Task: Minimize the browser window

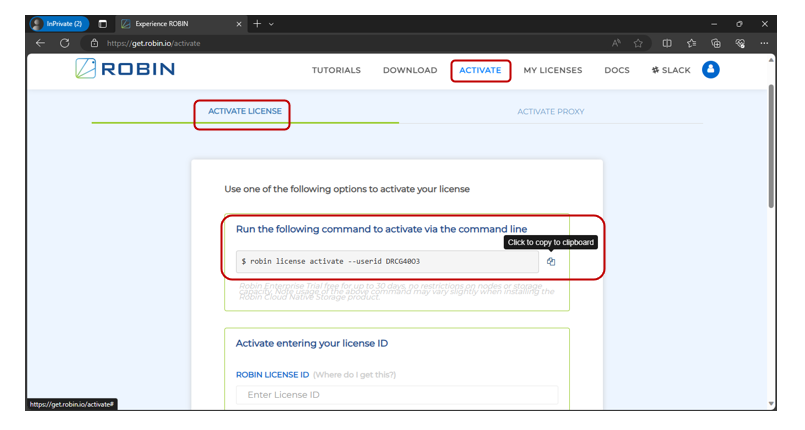Action: [714, 24]
